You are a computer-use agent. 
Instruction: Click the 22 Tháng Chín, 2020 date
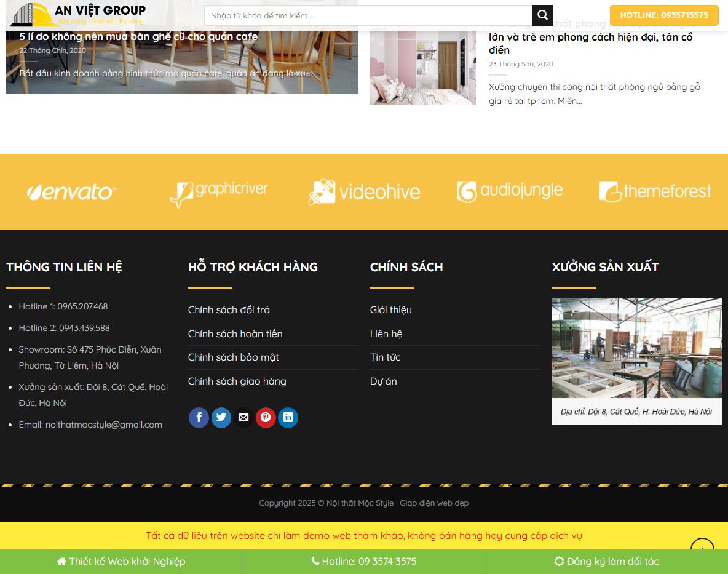(52, 50)
